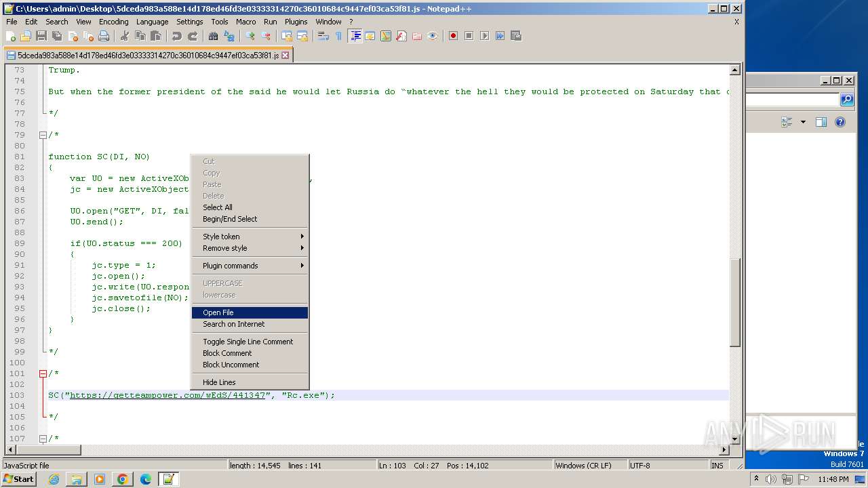Choose Block Uncomment in context menu
The height and width of the screenshot is (488, 868).
click(x=250, y=365)
